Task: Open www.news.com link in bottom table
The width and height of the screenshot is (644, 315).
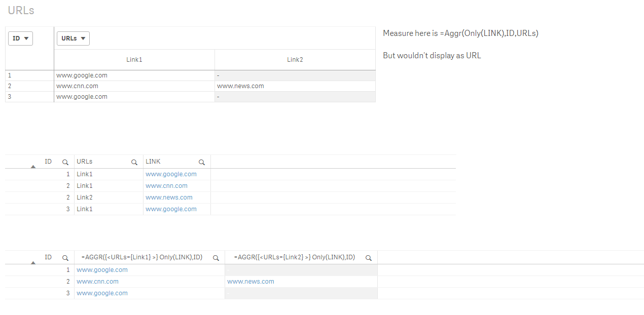Action: 251,282
